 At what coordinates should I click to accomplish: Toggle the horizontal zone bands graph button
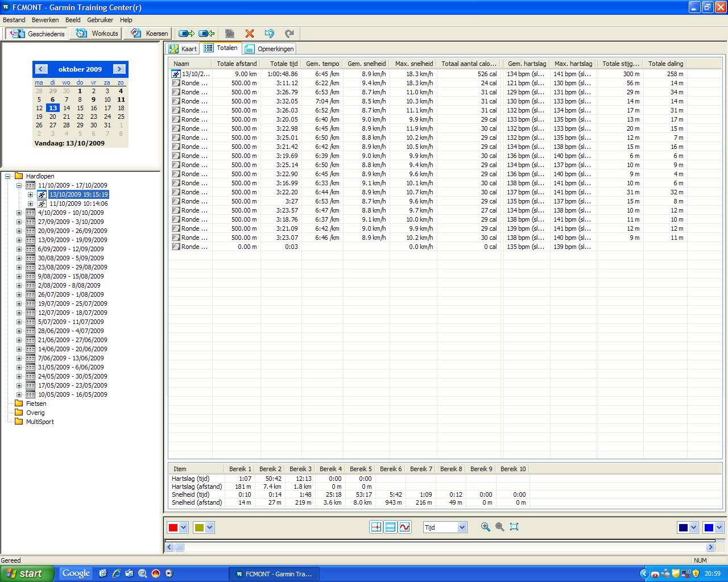(390, 527)
